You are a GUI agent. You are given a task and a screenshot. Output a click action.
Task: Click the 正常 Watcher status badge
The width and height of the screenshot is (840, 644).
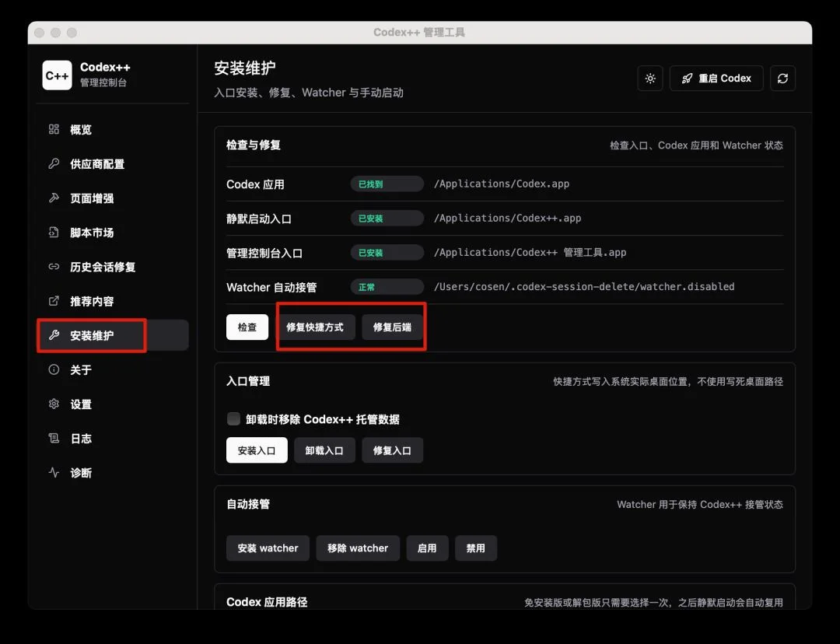click(x=387, y=287)
